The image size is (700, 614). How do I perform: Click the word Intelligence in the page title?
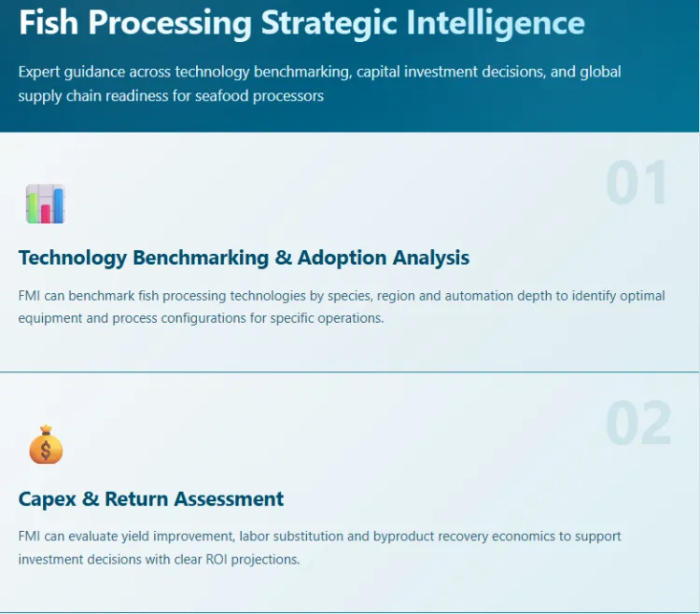[496, 23]
